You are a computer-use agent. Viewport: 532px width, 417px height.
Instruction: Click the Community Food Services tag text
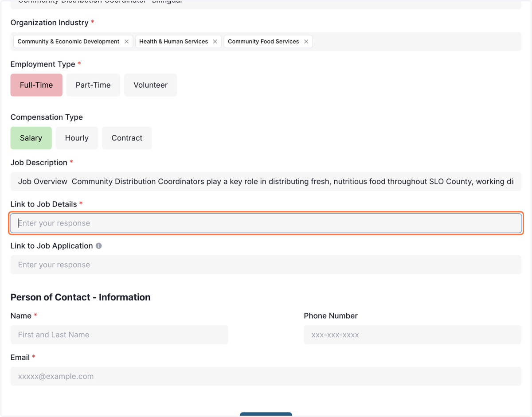[263, 42]
